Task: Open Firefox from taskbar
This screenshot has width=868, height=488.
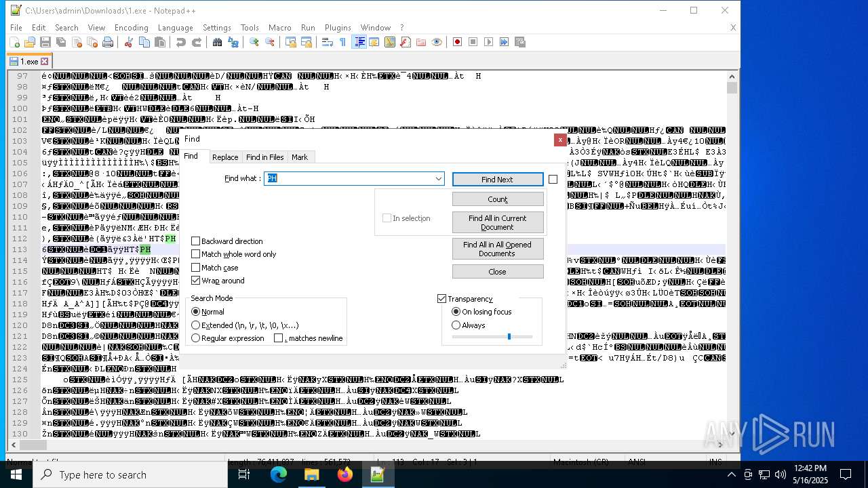Action: tap(344, 474)
